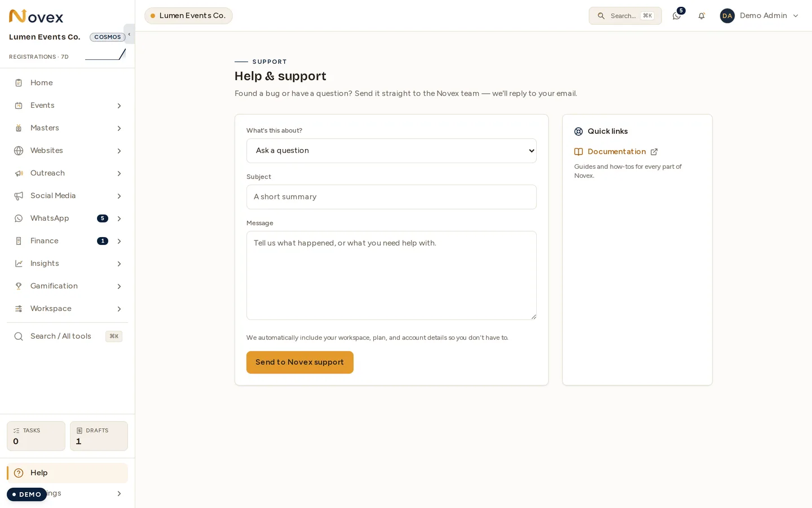Open the Documentation link
812x508 pixels.
(x=616, y=152)
